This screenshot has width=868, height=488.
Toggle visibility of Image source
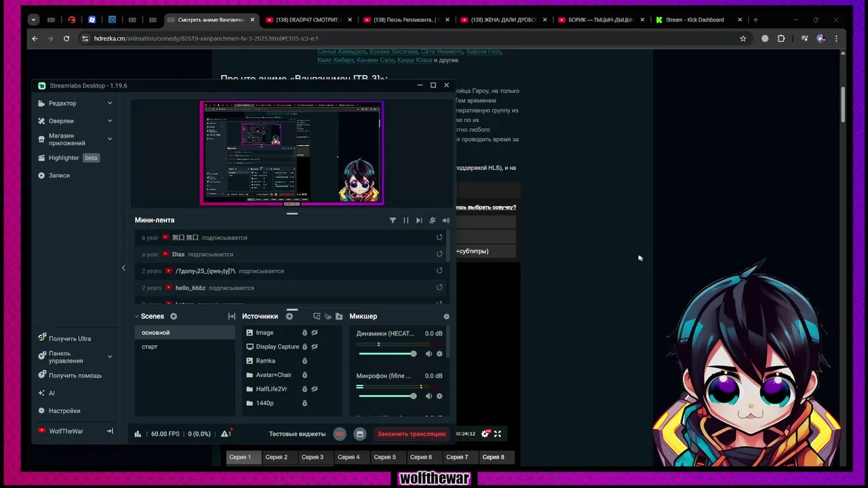tap(315, 333)
